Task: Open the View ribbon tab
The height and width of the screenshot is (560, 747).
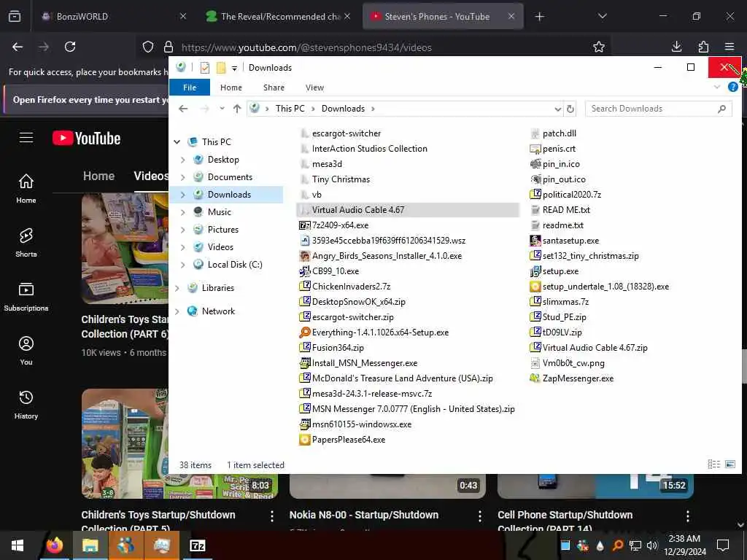Action: tap(314, 87)
